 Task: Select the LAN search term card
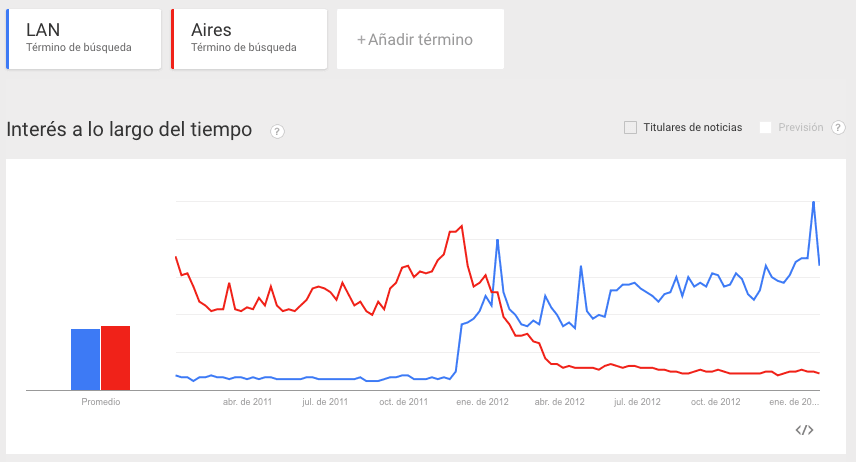tap(84, 39)
